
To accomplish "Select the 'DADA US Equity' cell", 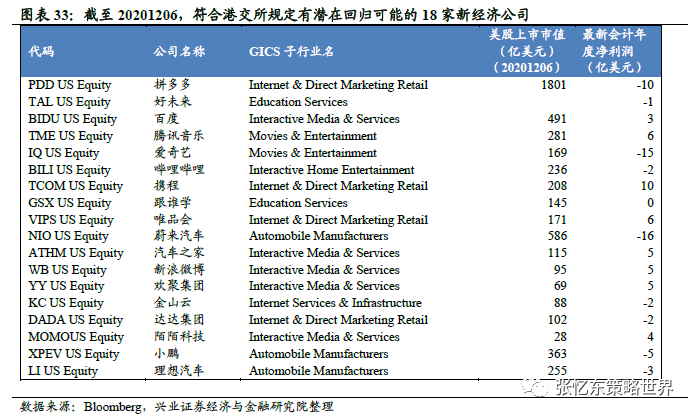I will point(75,320).
